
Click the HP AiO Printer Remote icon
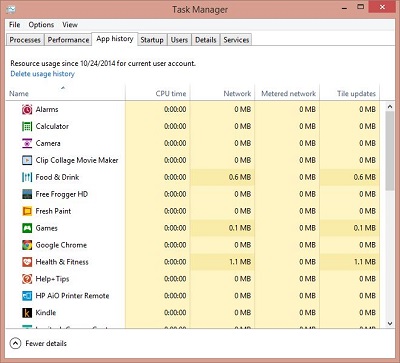point(27,296)
